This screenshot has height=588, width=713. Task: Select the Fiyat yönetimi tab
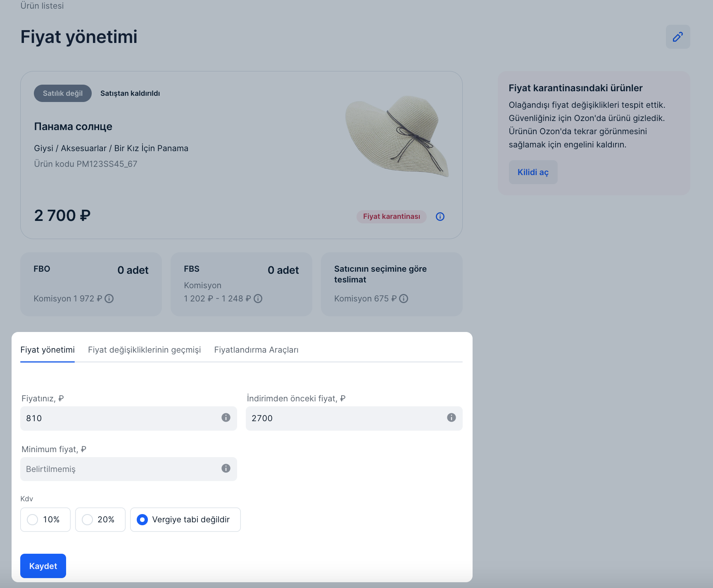click(x=48, y=350)
